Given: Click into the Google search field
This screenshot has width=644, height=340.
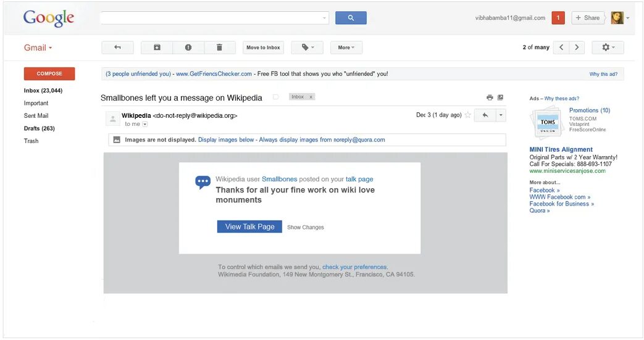Looking at the screenshot, I should click(x=210, y=18).
